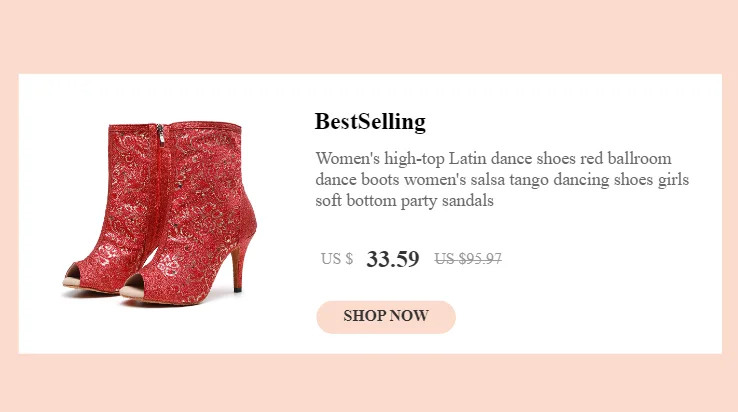Click the pink background above the card
The image size is (738, 412).
[x=369, y=35]
